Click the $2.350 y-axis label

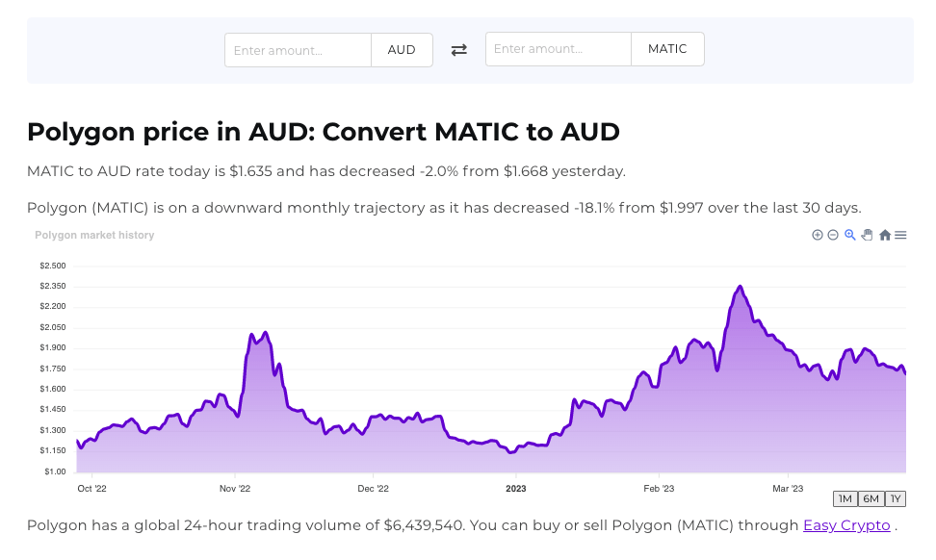53,287
